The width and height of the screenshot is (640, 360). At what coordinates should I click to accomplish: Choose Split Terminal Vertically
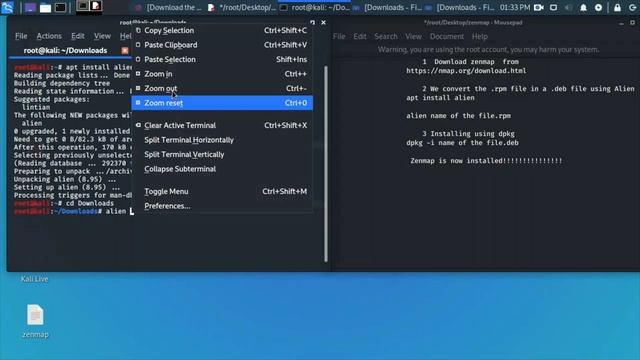tap(222, 154)
